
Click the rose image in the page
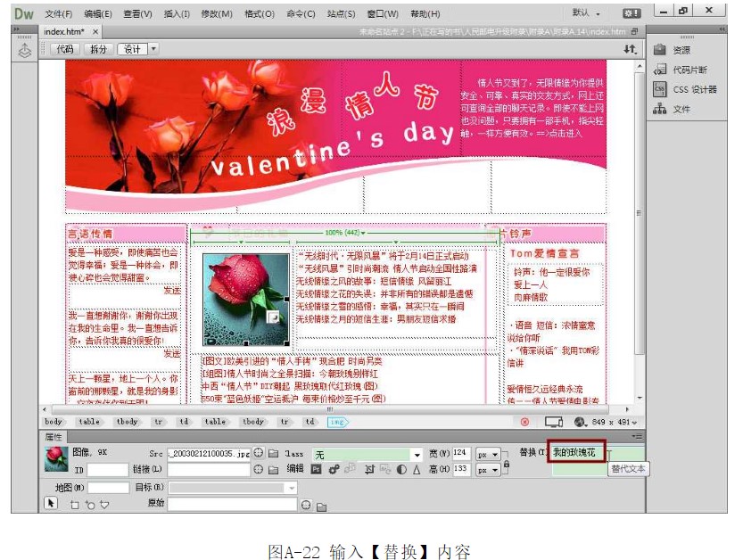[245, 300]
